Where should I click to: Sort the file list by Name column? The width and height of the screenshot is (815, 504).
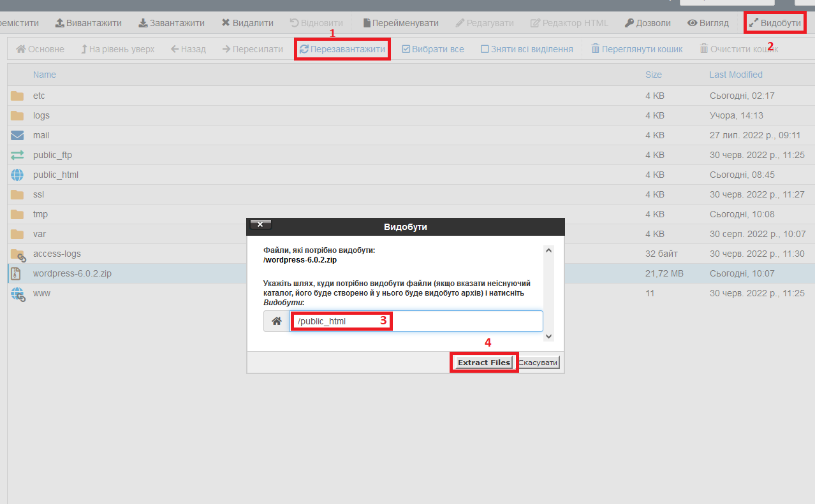45,75
